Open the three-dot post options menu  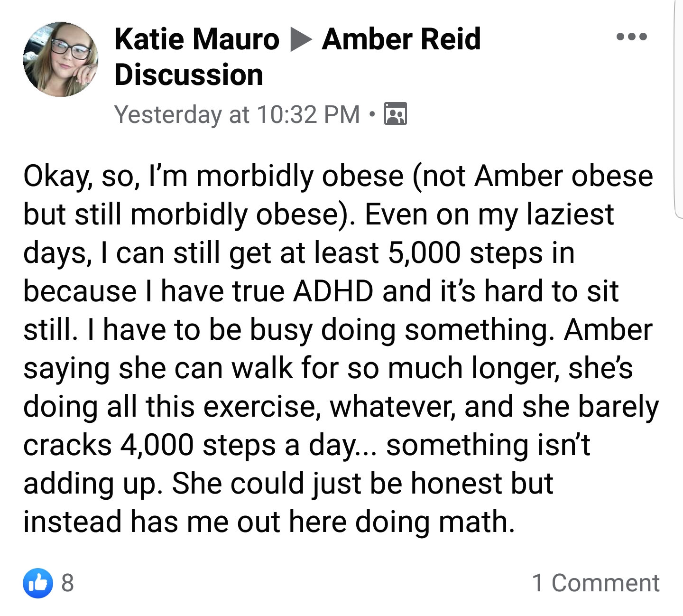pyautogui.click(x=632, y=37)
